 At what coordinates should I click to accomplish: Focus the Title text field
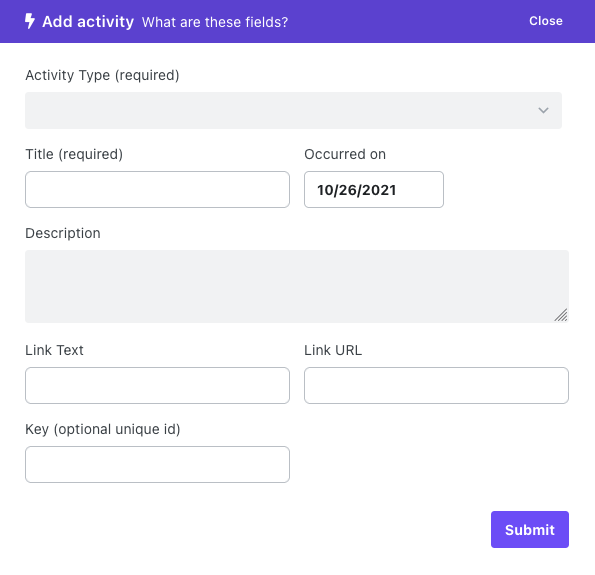157,189
